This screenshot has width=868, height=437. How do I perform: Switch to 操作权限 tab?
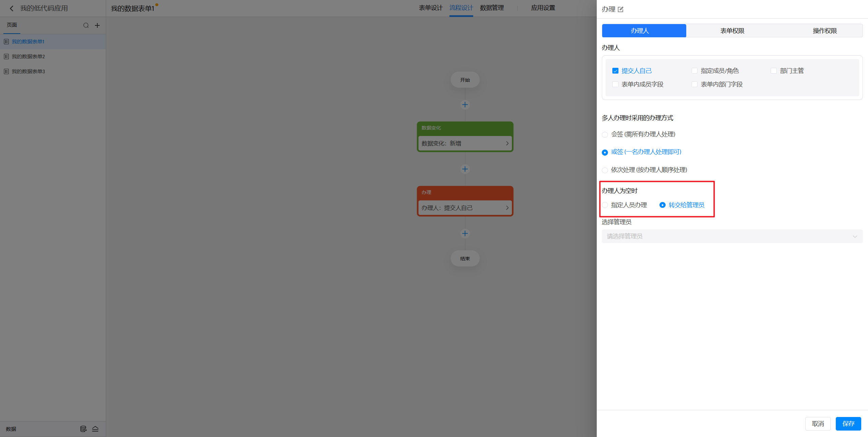pyautogui.click(x=825, y=31)
